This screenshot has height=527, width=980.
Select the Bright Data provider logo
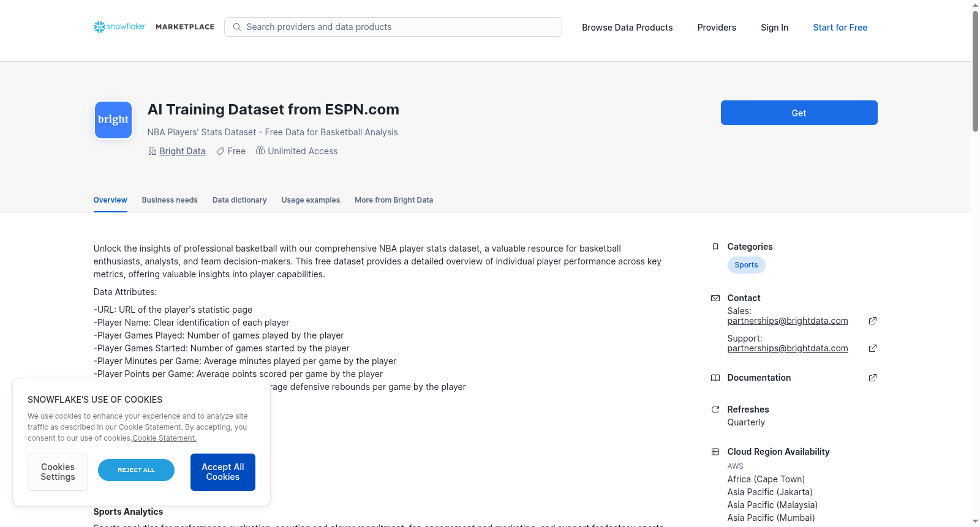113,120
